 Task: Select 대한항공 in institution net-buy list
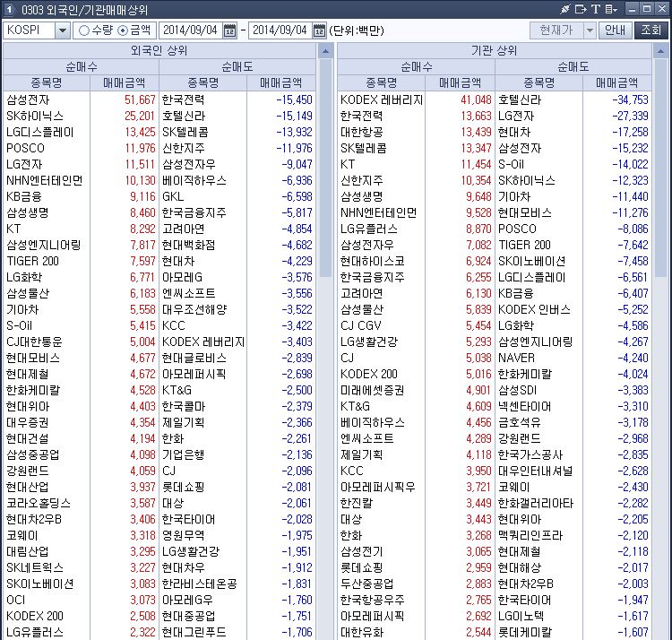(362, 132)
